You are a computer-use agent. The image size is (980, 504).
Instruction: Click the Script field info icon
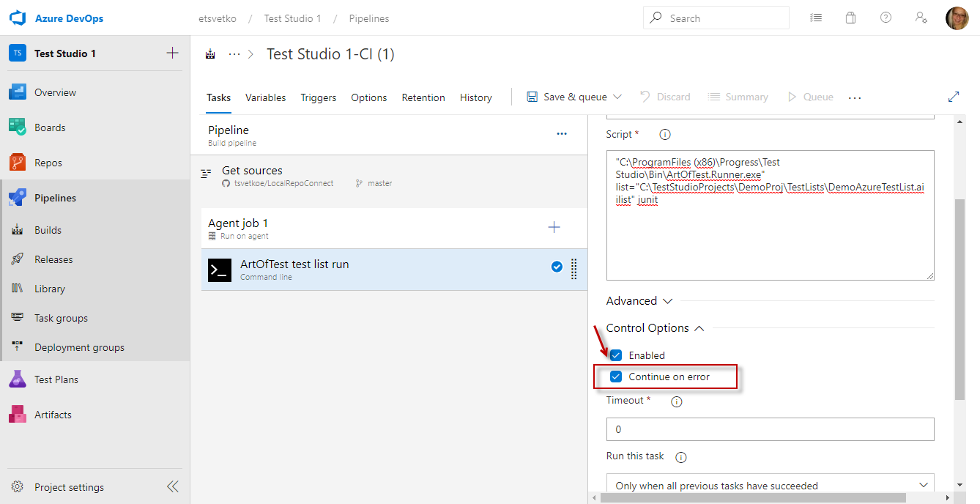[x=665, y=135]
